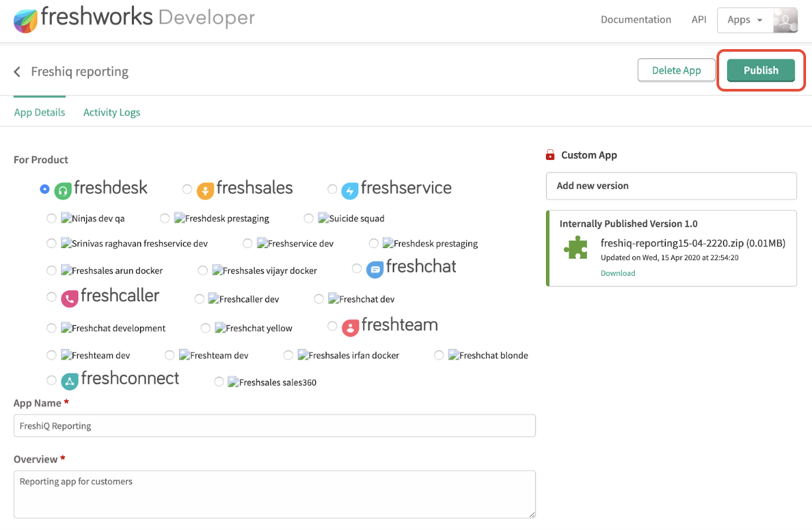Download the freshiq-reporting zip file

618,273
